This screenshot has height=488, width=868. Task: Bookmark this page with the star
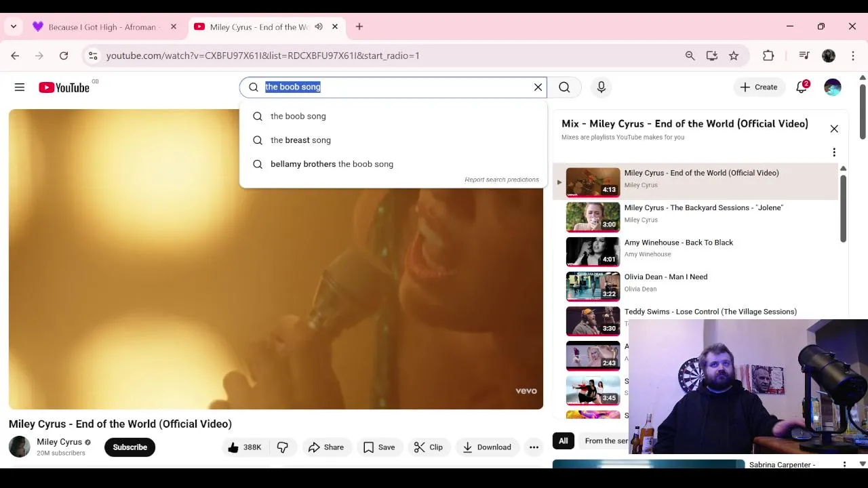(734, 56)
